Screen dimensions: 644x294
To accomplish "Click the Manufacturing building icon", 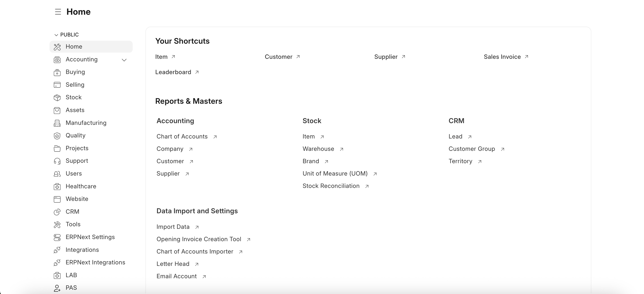I will (x=57, y=123).
